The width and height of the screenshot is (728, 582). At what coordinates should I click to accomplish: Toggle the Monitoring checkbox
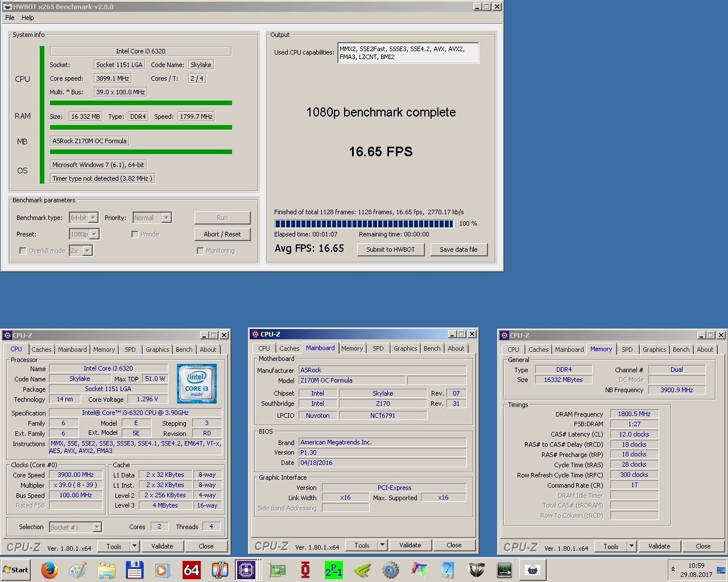[x=200, y=251]
